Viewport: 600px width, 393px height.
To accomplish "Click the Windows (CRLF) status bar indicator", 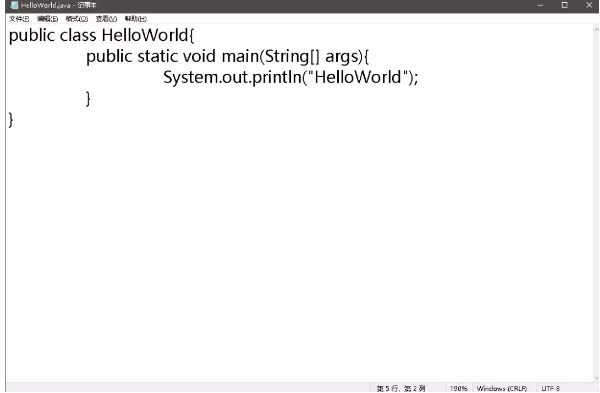I will (502, 388).
